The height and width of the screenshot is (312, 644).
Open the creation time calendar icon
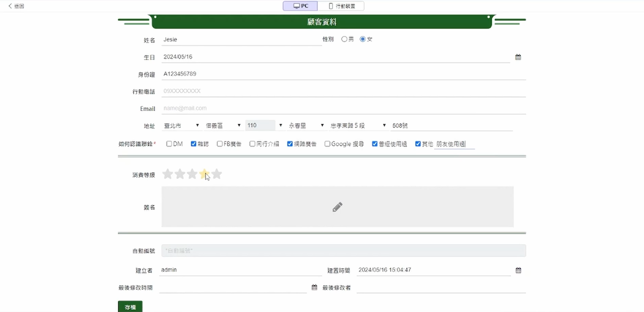point(518,270)
